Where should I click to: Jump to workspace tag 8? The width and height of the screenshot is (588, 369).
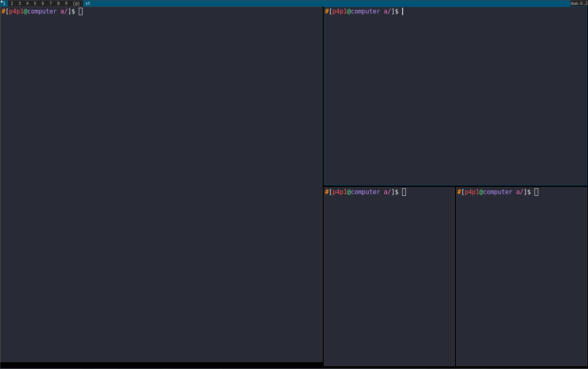tap(58, 3)
